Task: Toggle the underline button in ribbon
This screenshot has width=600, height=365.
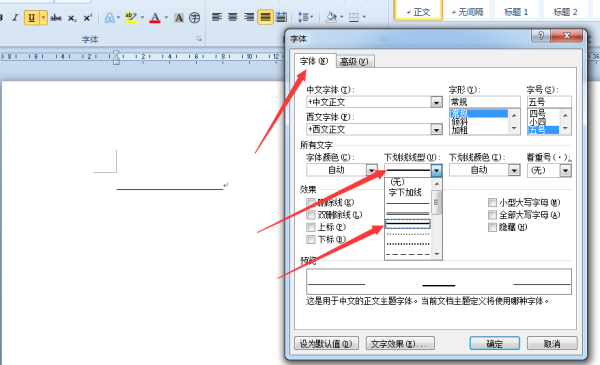Action: [32, 18]
